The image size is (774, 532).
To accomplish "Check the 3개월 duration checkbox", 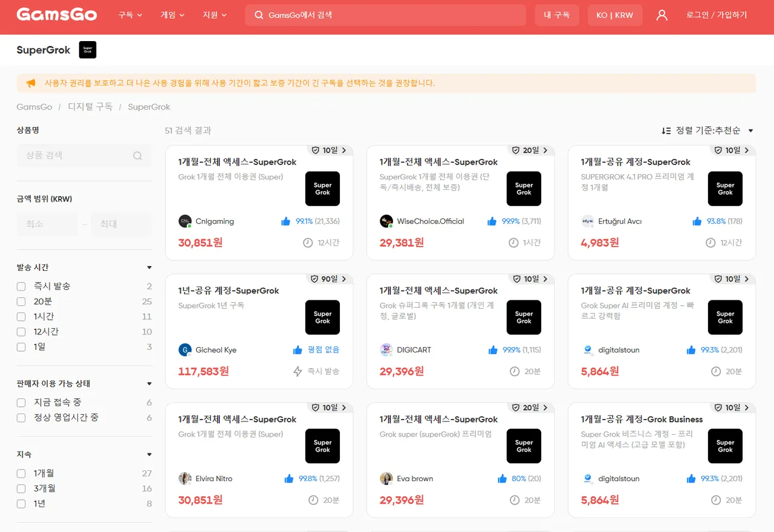I will [21, 488].
